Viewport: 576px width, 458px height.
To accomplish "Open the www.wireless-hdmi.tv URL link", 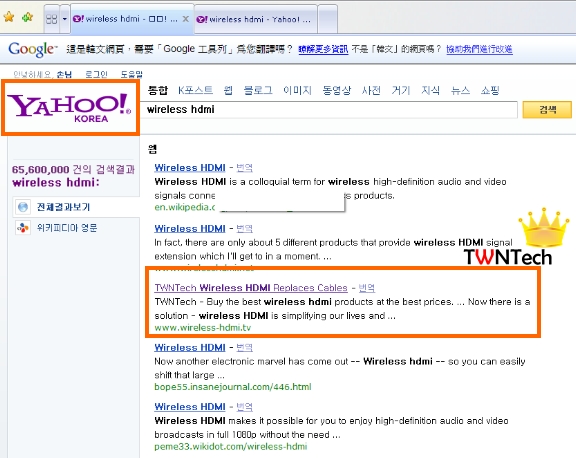I will coord(203,327).
